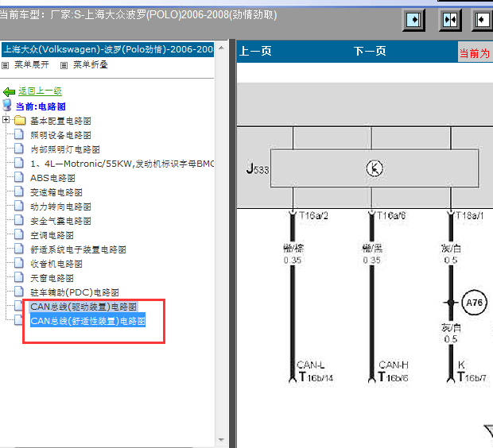
Task: Click the T16a/6 connector label
Action: click(x=391, y=215)
